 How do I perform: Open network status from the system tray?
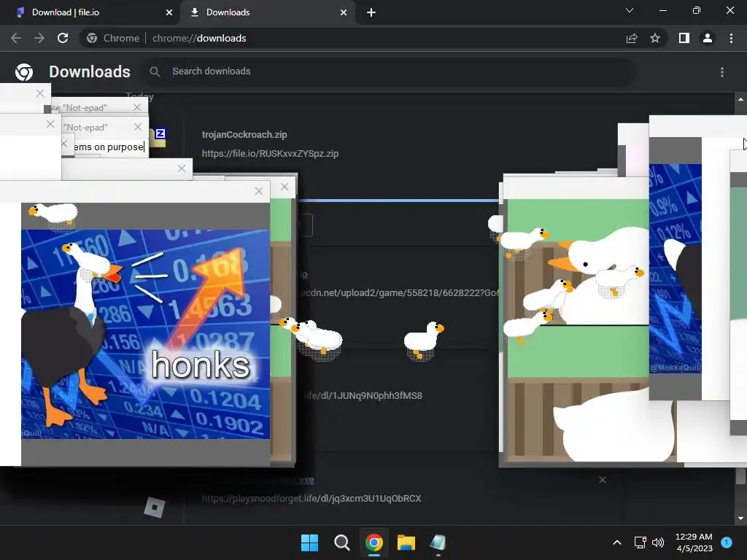tap(640, 542)
